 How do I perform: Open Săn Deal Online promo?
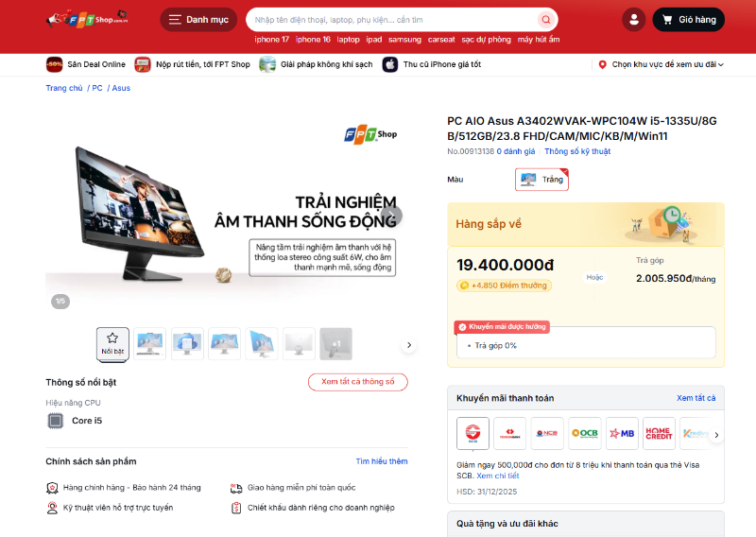coord(86,64)
